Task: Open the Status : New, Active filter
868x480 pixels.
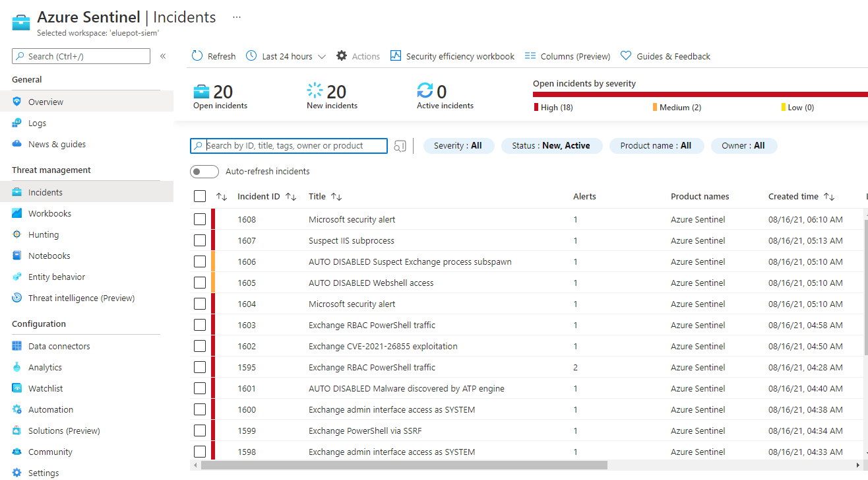Action: tap(551, 146)
